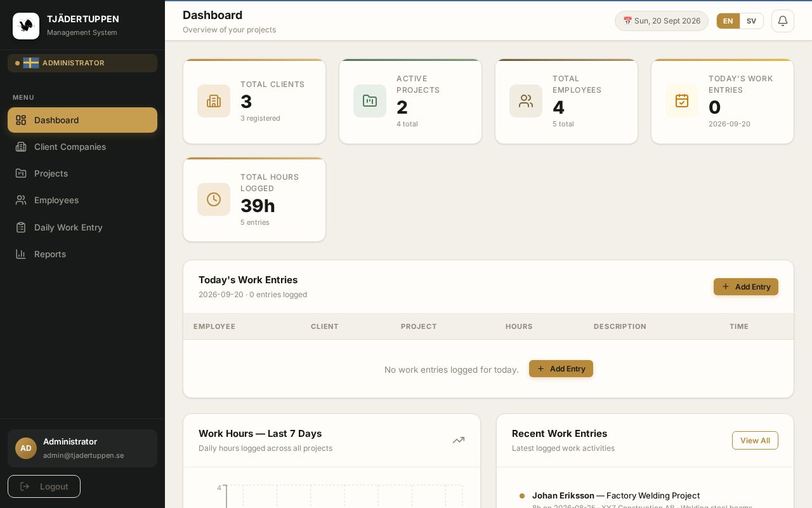Click the trend arrow icon in Work Hours panel

(459, 440)
